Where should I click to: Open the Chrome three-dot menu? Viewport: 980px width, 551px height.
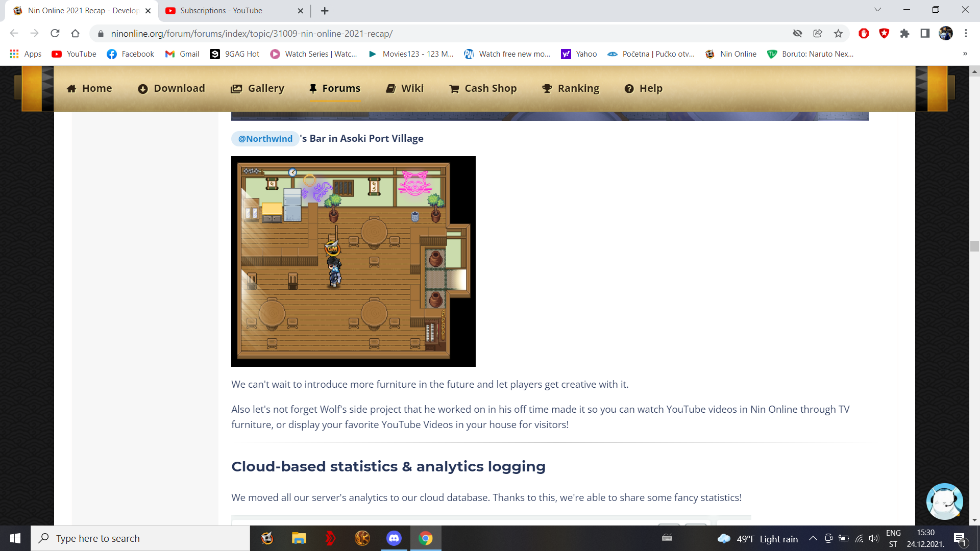pos(966,34)
